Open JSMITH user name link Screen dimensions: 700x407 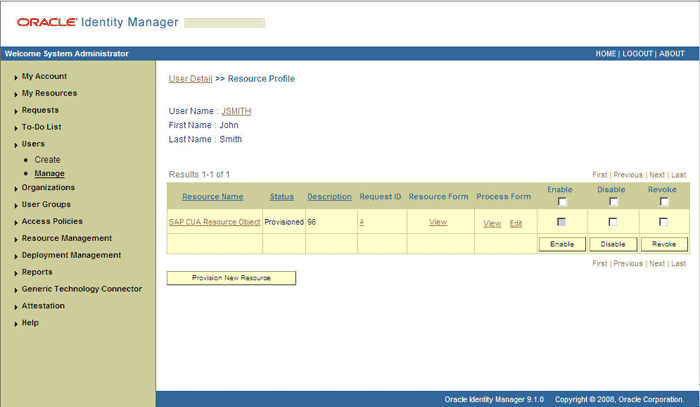236,111
